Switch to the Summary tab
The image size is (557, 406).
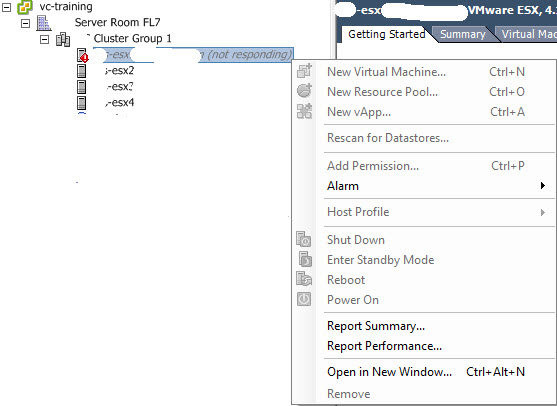pos(463,34)
